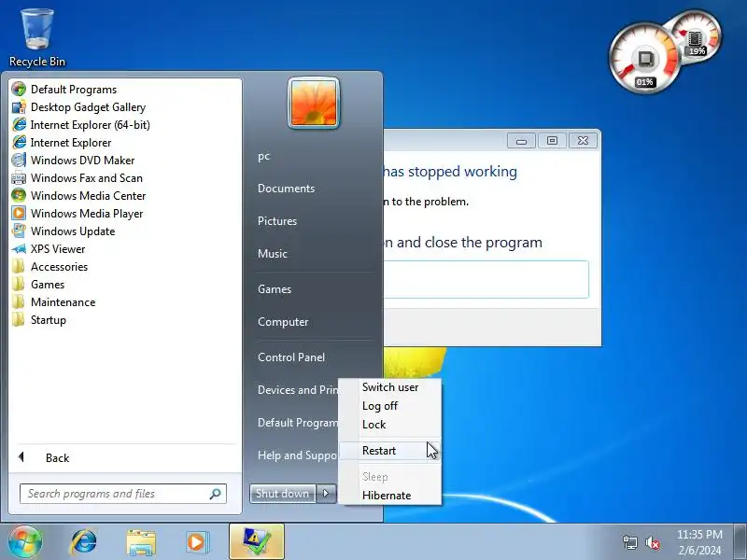Open Control Panel from the Start menu

point(291,357)
